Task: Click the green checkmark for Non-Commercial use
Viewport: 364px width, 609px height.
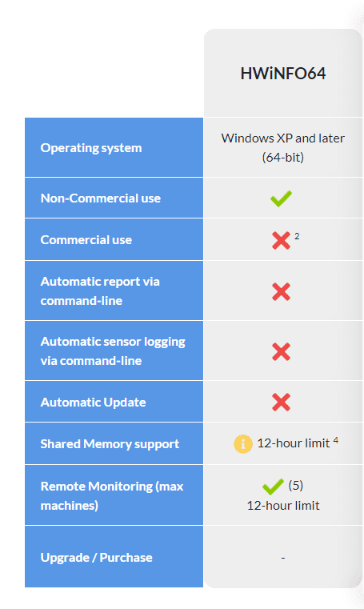Action: (x=281, y=198)
